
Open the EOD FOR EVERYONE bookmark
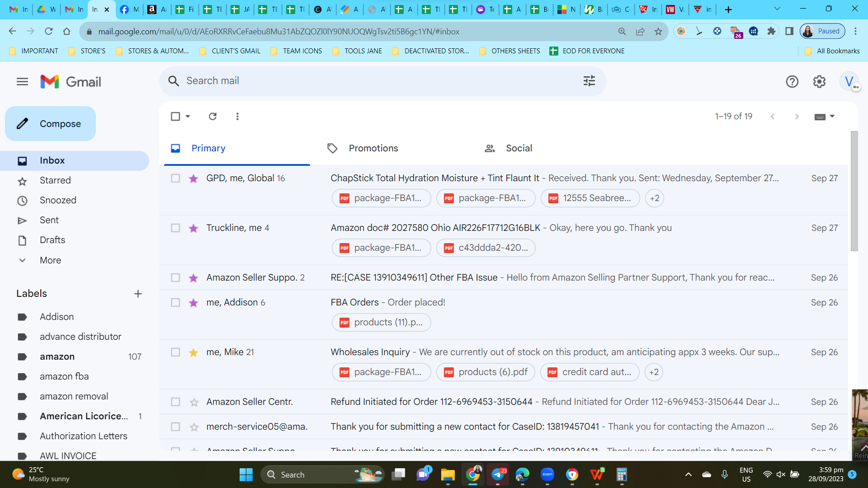[x=587, y=51]
